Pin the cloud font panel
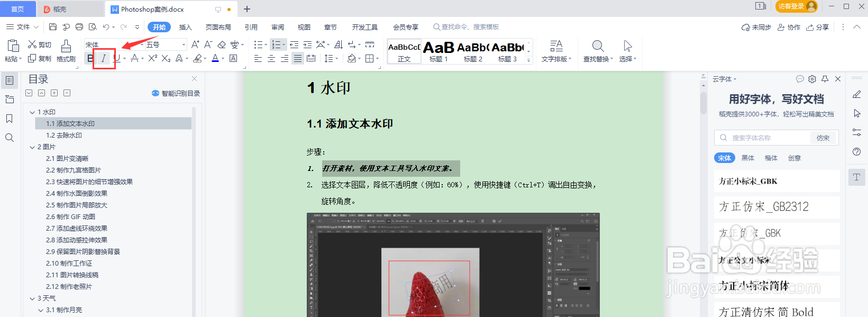 (x=825, y=79)
